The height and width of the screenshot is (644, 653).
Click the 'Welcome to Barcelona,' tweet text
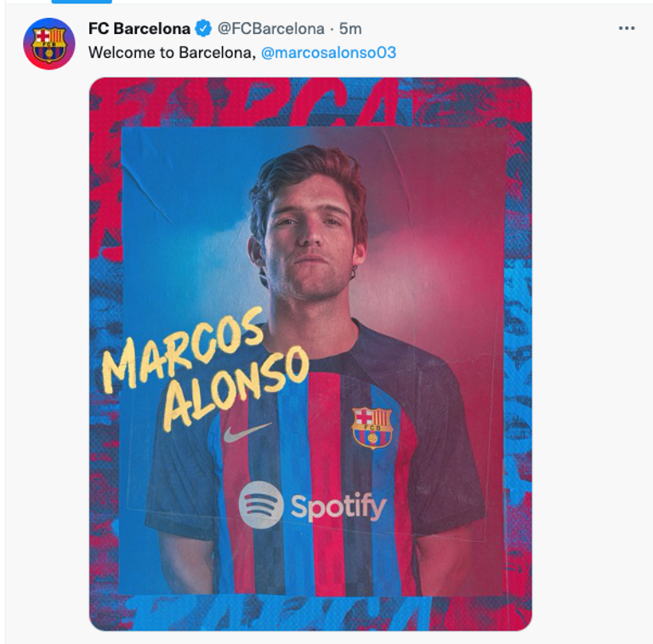(x=172, y=53)
